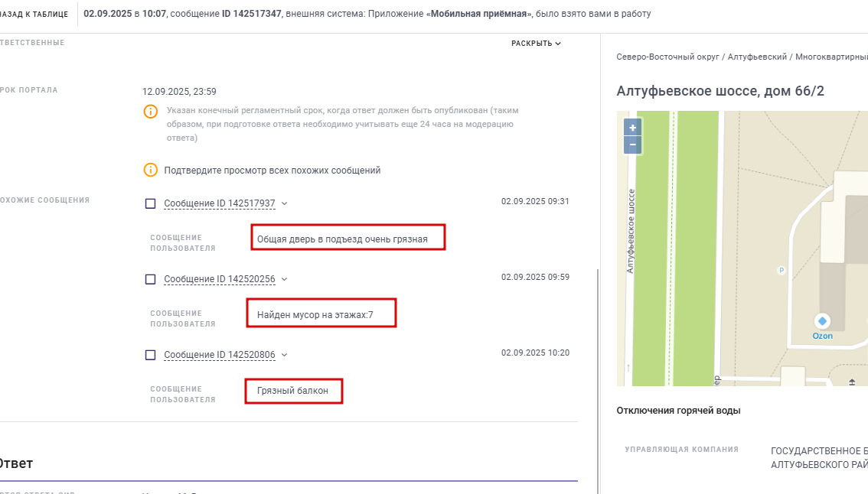Screen dimensions: 868x494
Task: Zoom out on the map
Action: click(632, 145)
